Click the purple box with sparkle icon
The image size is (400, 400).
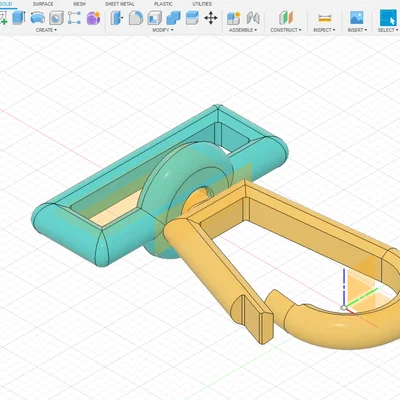93,18
